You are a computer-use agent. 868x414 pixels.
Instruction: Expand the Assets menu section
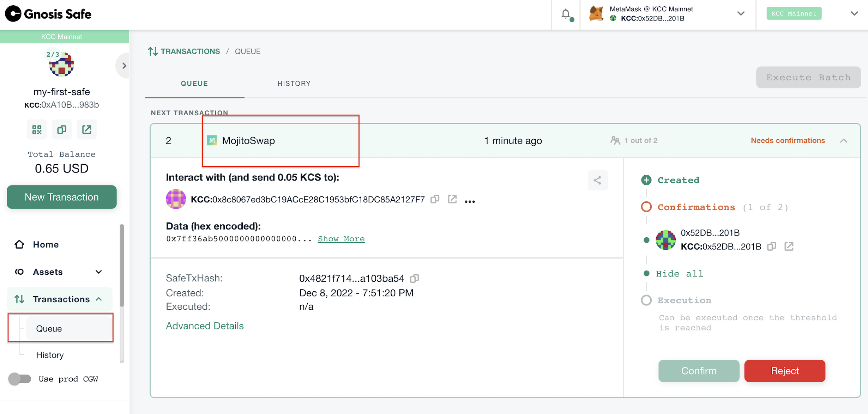click(x=98, y=272)
